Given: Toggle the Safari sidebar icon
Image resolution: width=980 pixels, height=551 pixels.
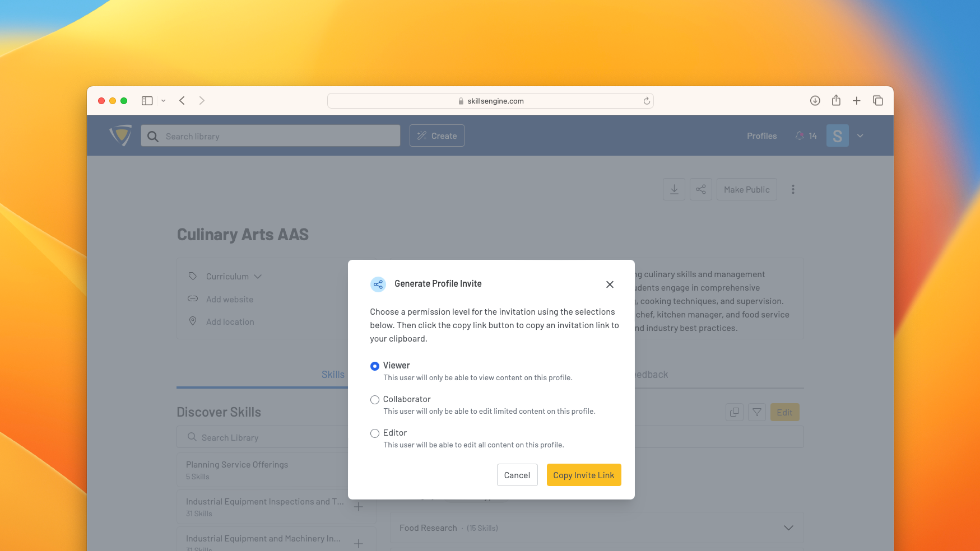Looking at the screenshot, I should tap(147, 100).
